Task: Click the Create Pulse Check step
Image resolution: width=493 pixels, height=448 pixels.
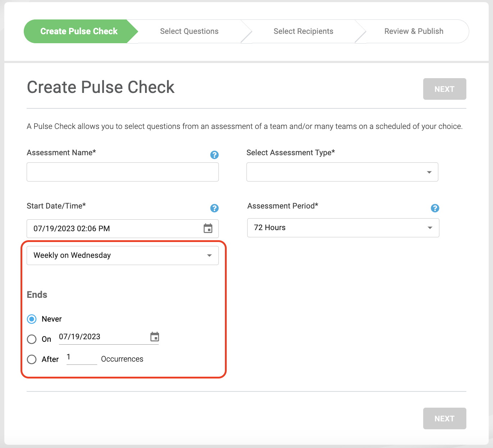Action: pyautogui.click(x=79, y=31)
